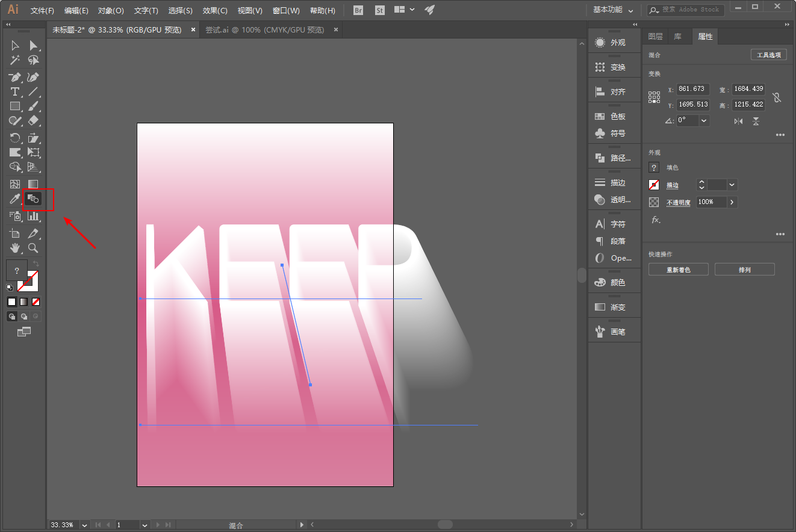This screenshot has height=532, width=796.
Task: Select the Magic Wand tool
Action: pos(15,60)
